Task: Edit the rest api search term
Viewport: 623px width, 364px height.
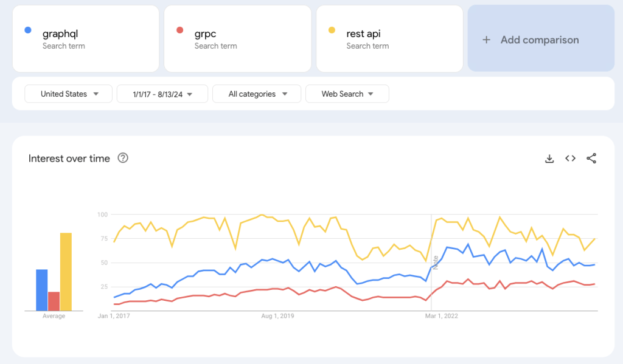Action: pos(389,39)
